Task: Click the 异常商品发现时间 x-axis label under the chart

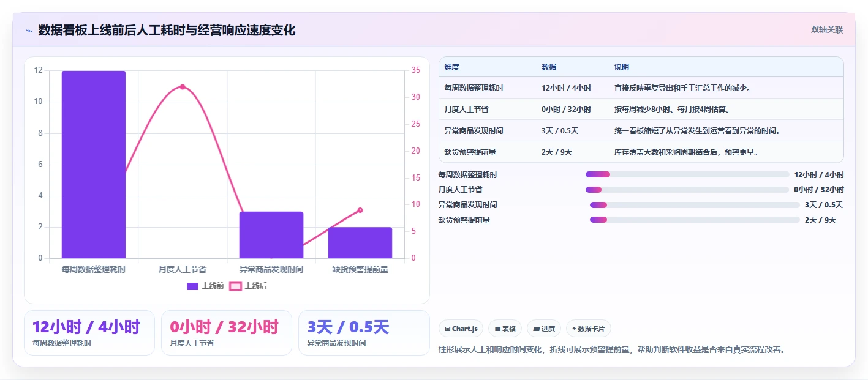Action: (x=271, y=269)
